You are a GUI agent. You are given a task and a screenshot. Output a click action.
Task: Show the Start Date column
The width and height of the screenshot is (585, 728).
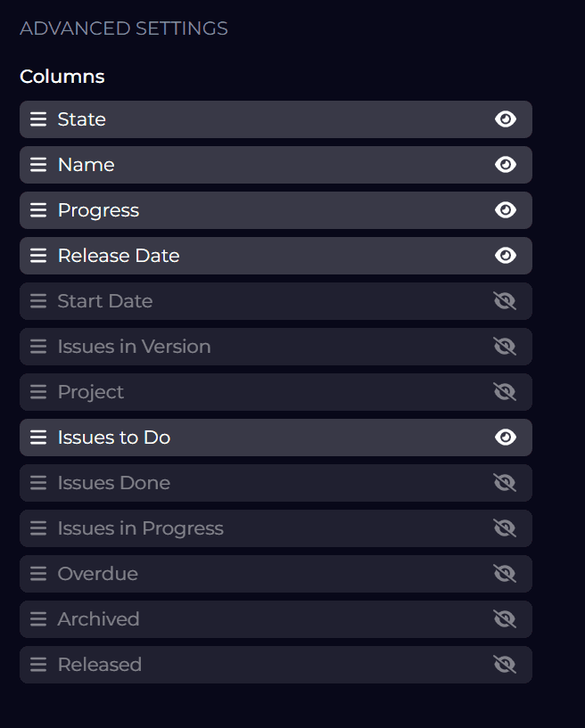coord(505,301)
